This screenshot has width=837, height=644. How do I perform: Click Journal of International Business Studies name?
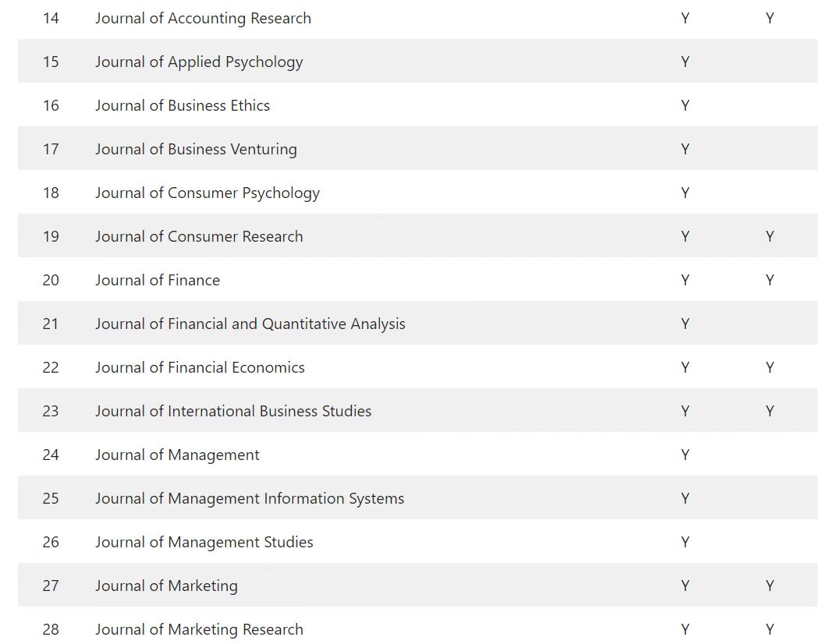coord(233,411)
